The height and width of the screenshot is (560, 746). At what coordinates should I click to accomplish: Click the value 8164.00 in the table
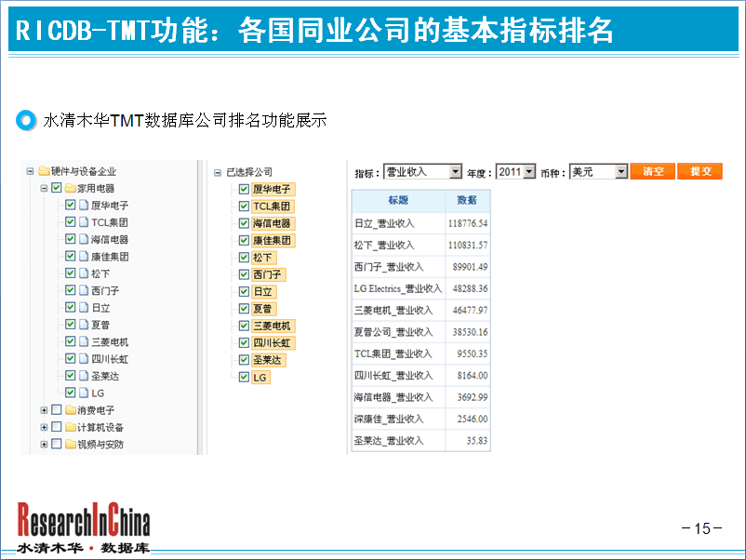click(x=473, y=376)
